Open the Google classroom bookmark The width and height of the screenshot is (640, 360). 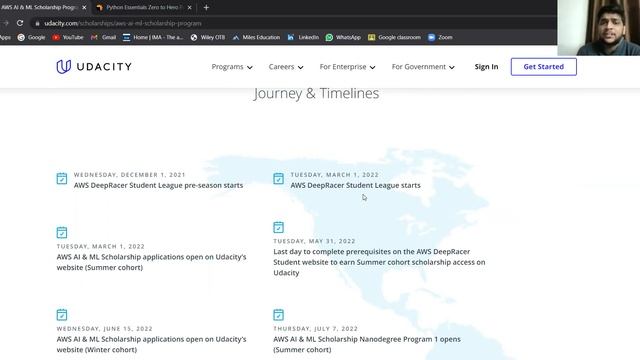tap(394, 37)
